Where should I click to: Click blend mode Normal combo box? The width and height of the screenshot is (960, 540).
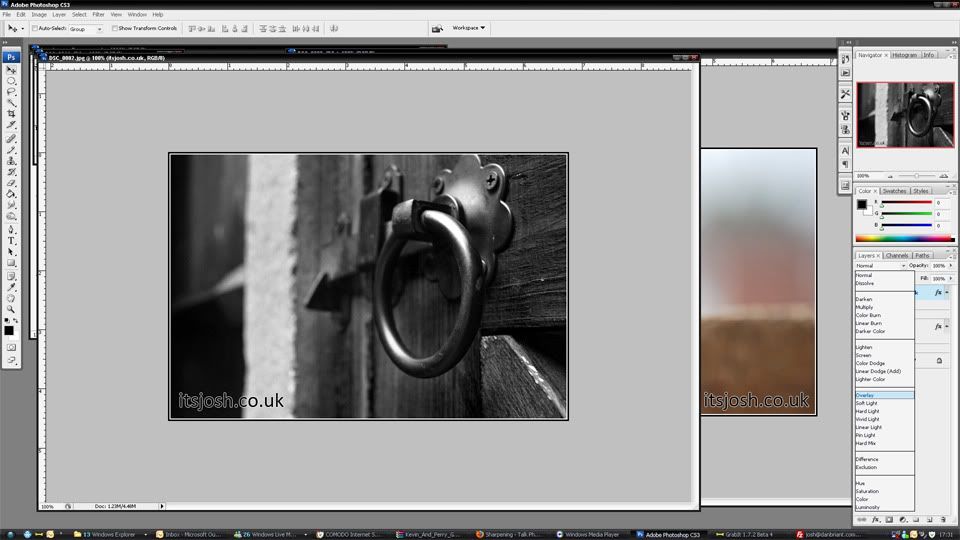click(x=880, y=266)
